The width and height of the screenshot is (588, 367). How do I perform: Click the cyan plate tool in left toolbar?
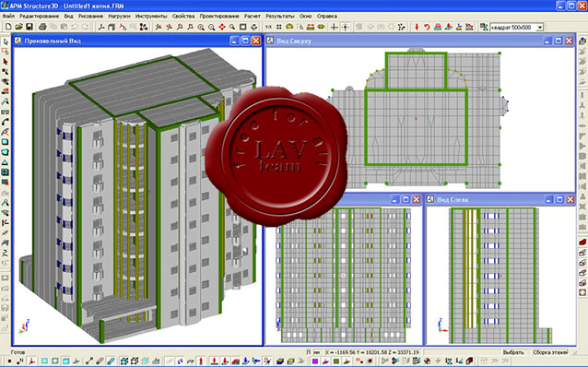6,142
